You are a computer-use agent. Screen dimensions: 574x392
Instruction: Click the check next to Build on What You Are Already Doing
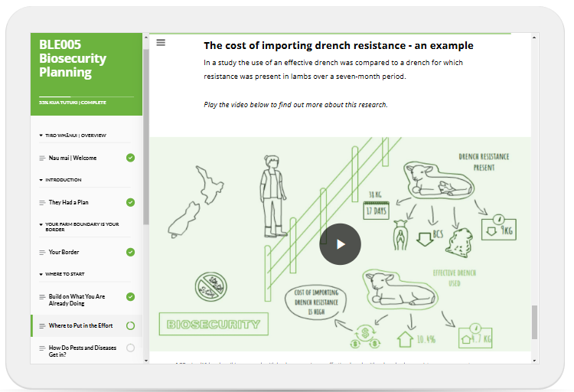(130, 297)
